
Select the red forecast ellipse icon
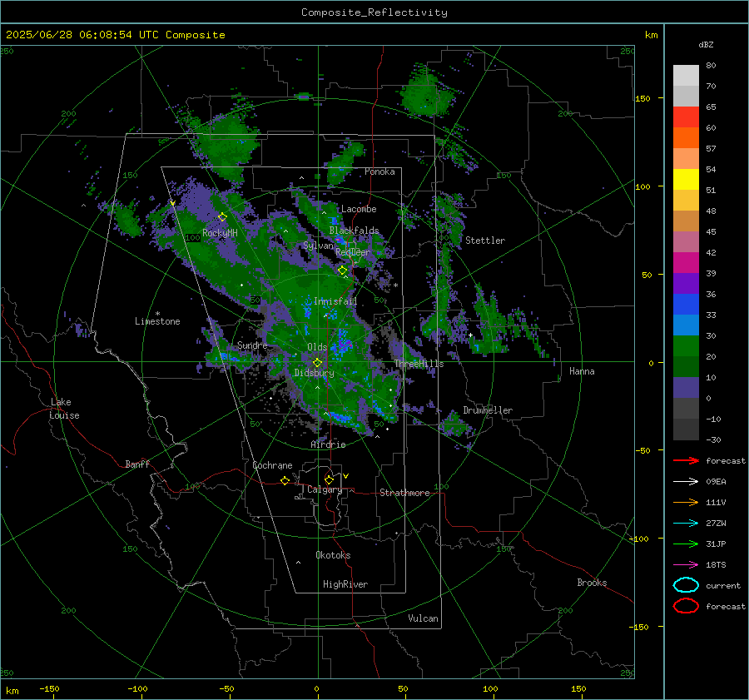[686, 606]
